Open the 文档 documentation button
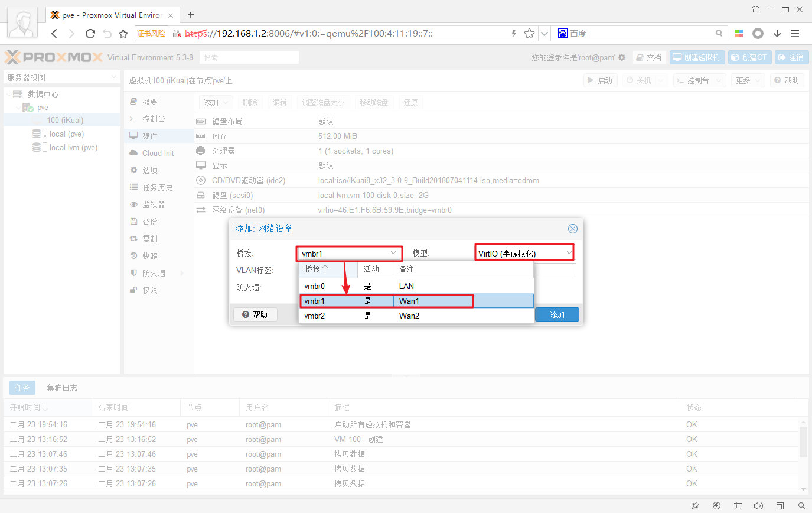 click(649, 57)
